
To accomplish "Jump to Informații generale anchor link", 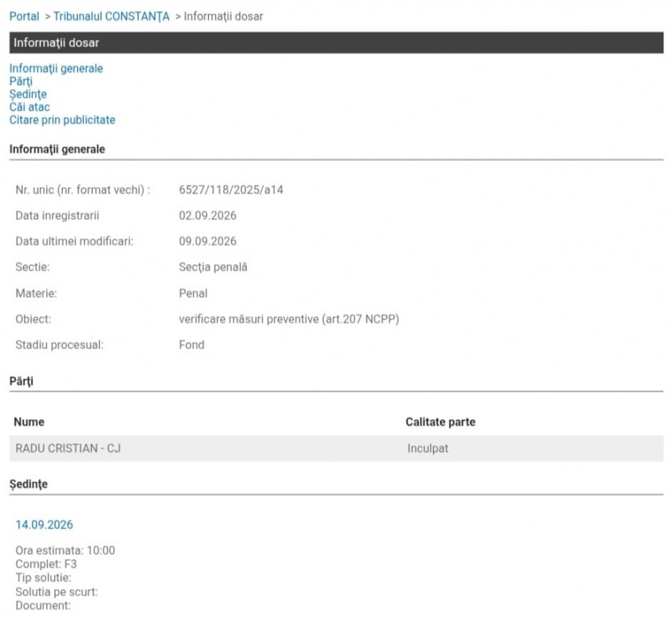I will (x=56, y=68).
